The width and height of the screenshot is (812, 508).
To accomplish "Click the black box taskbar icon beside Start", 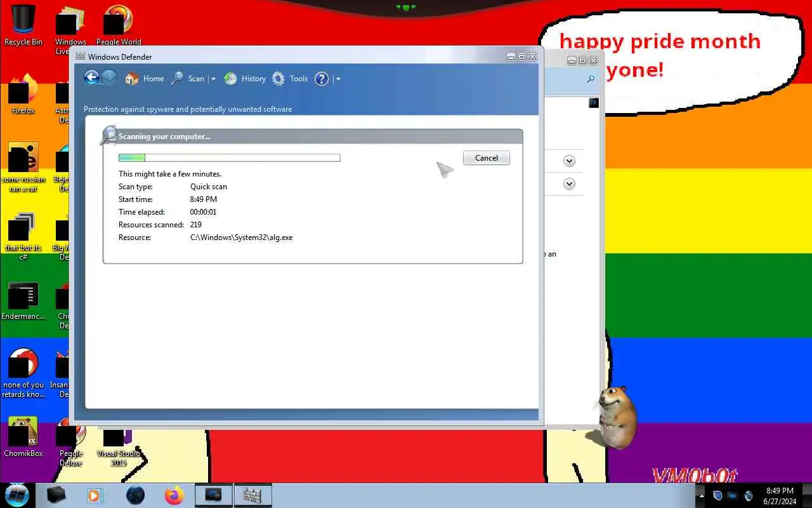I will click(x=56, y=495).
